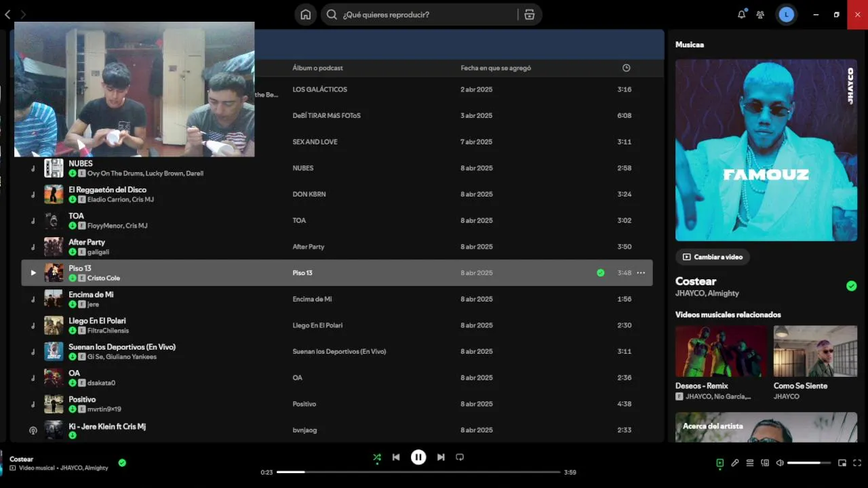Open the Cristo Cole artist link
868x488 pixels.
click(104, 278)
